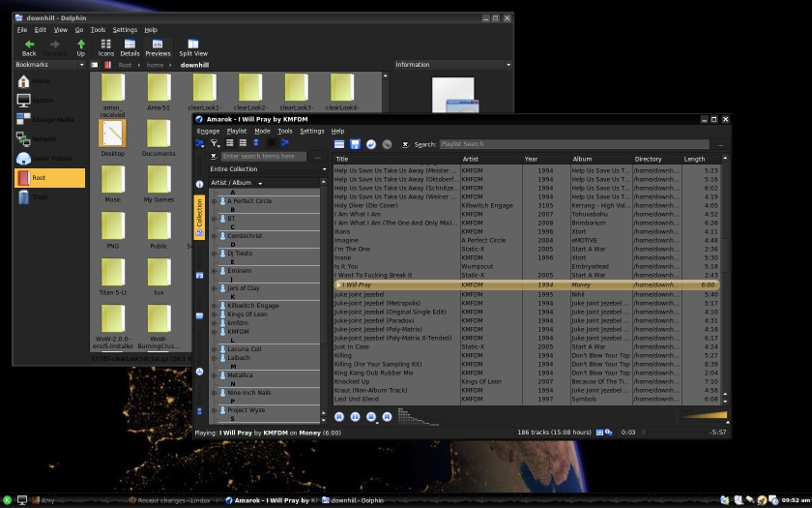This screenshot has width=812, height=508.
Task: Sort playlist by Year column header
Action: pyautogui.click(x=546, y=159)
